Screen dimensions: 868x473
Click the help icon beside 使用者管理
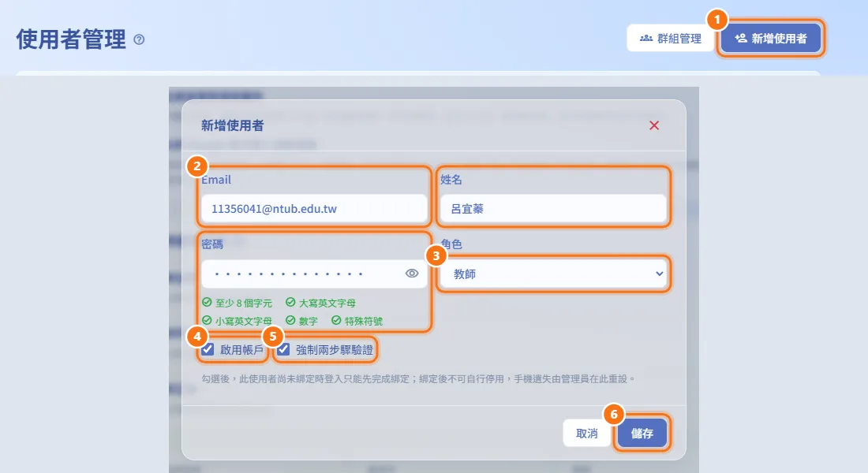pos(139,39)
